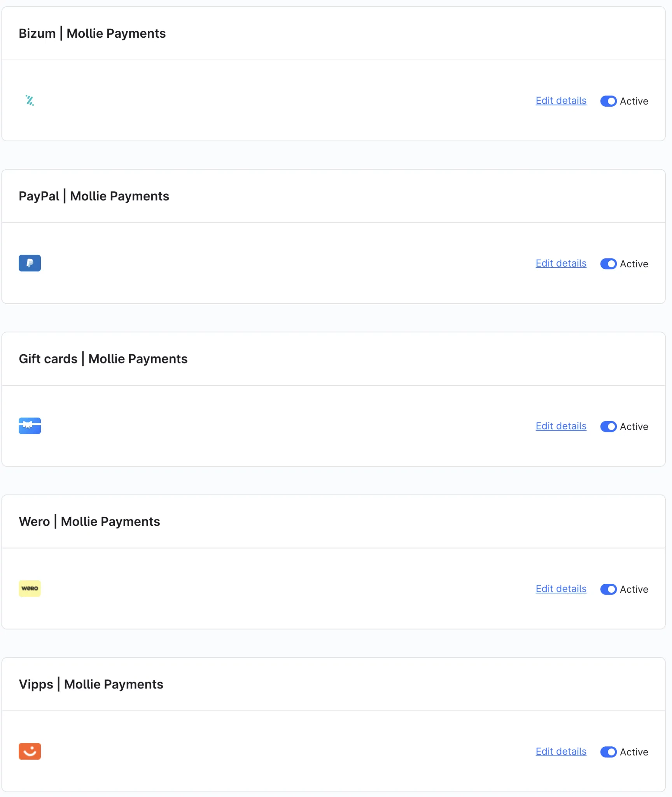The image size is (672, 797).
Task: Disable the Bizum Active toggle
Action: click(x=608, y=101)
